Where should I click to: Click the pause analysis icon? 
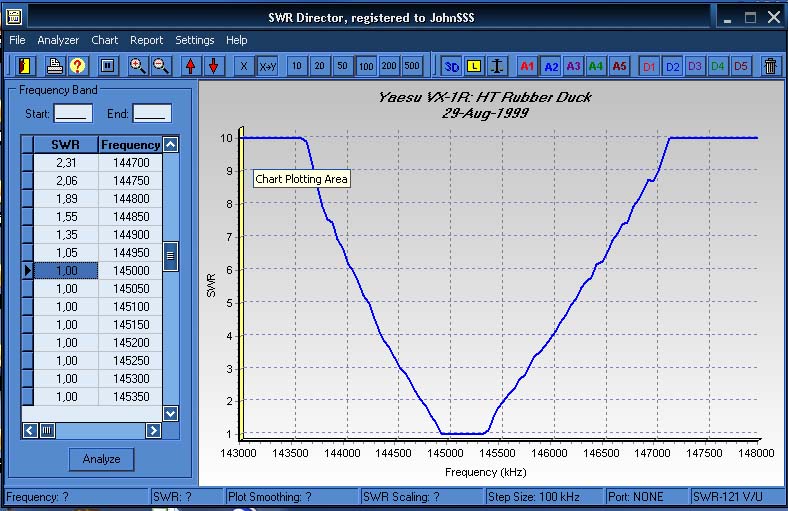pos(108,66)
